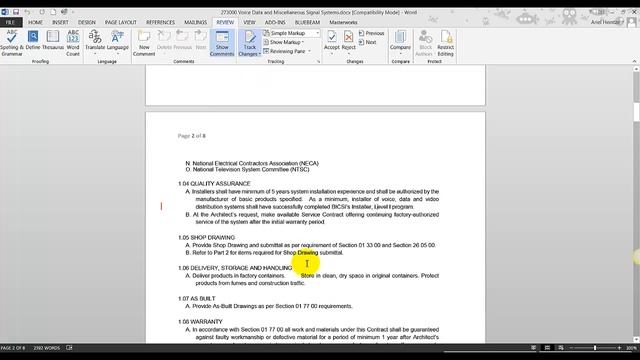The image size is (640, 360).
Task: Open Restrict Editing pane
Action: pyautogui.click(x=445, y=43)
